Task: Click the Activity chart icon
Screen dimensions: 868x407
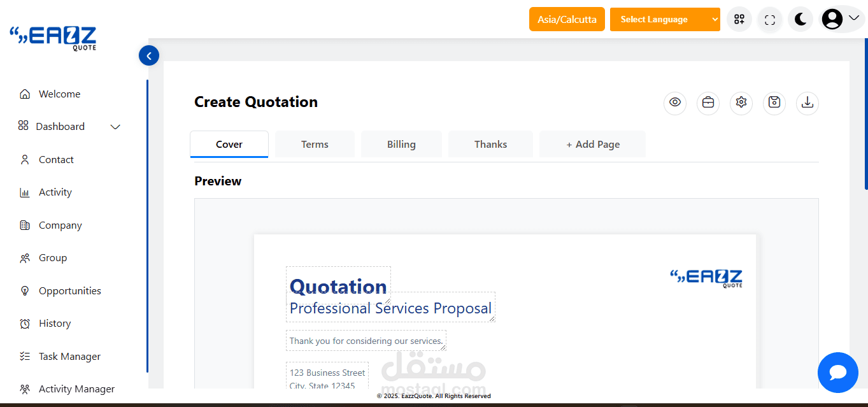Action: 25,192
